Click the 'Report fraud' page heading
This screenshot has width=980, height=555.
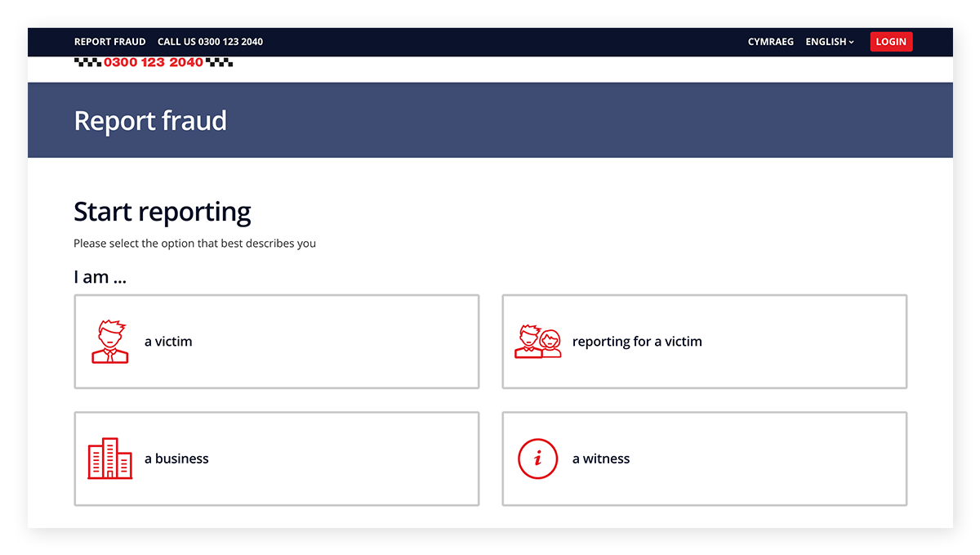pos(150,121)
